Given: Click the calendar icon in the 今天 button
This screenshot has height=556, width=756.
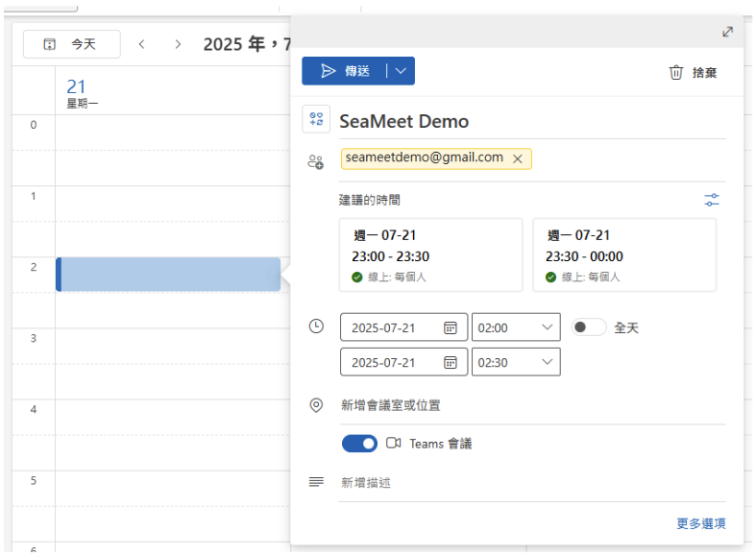Looking at the screenshot, I should 50,44.
